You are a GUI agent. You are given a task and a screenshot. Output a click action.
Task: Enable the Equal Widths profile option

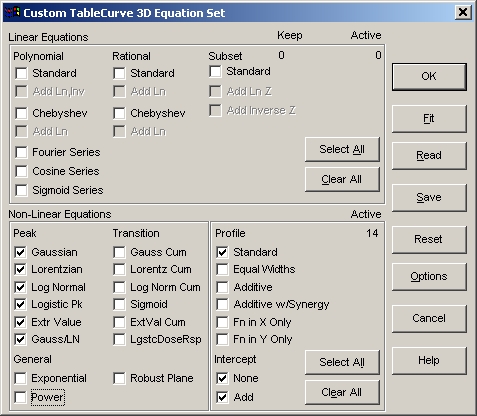click(x=222, y=269)
